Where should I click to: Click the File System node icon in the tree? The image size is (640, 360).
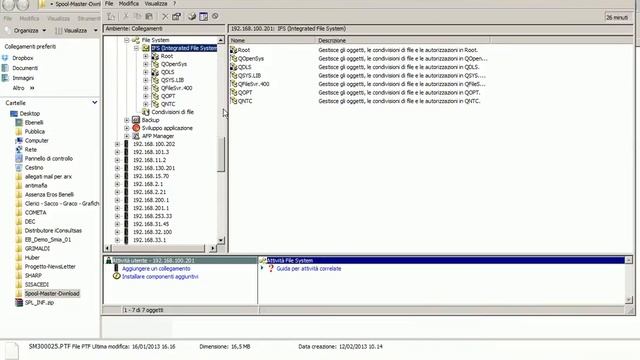tap(136, 40)
